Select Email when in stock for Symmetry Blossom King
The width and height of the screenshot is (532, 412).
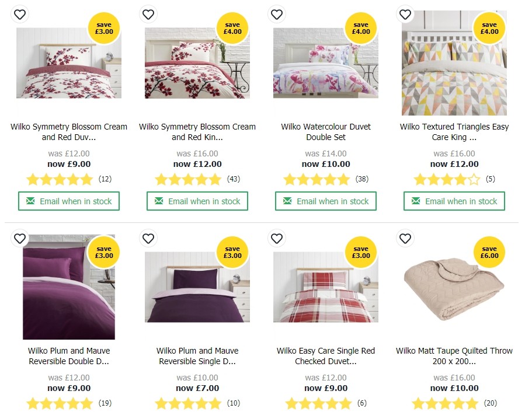pos(197,201)
